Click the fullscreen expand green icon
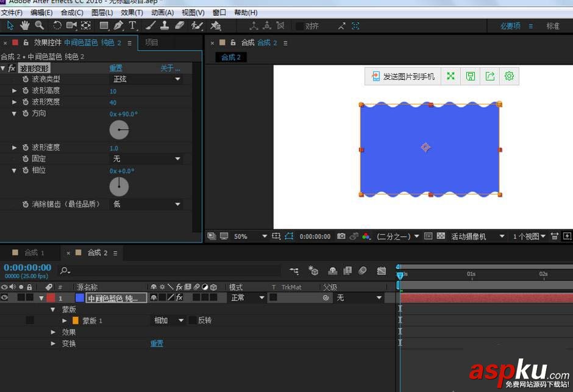Image resolution: width=573 pixels, height=392 pixels. (450, 76)
